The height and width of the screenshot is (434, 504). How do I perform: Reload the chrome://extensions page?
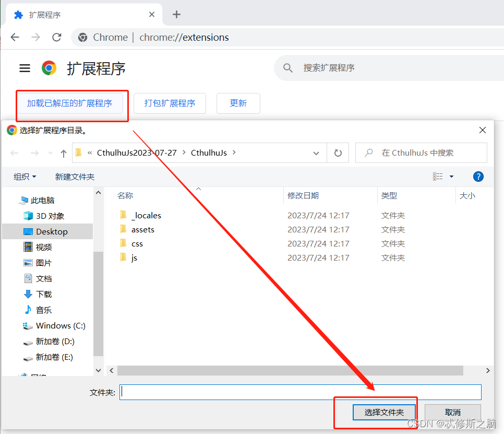(x=57, y=37)
